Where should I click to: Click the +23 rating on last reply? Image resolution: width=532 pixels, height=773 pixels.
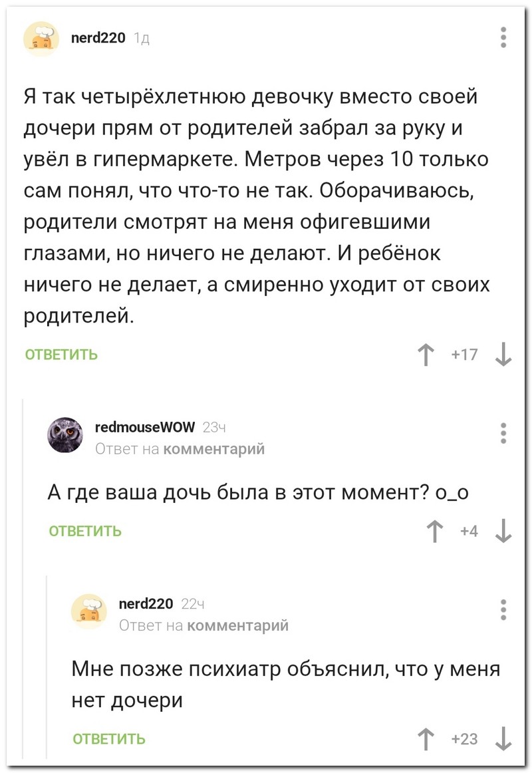coord(464,739)
